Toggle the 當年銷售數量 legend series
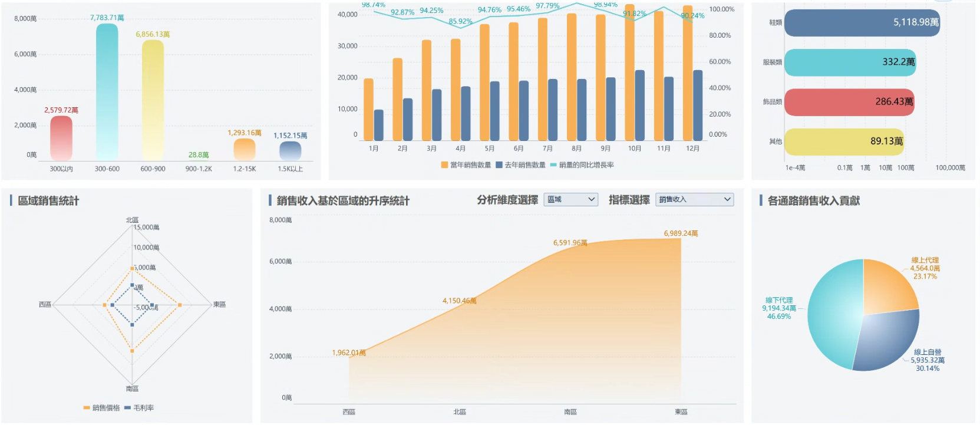The width and height of the screenshot is (980, 425). (x=466, y=165)
